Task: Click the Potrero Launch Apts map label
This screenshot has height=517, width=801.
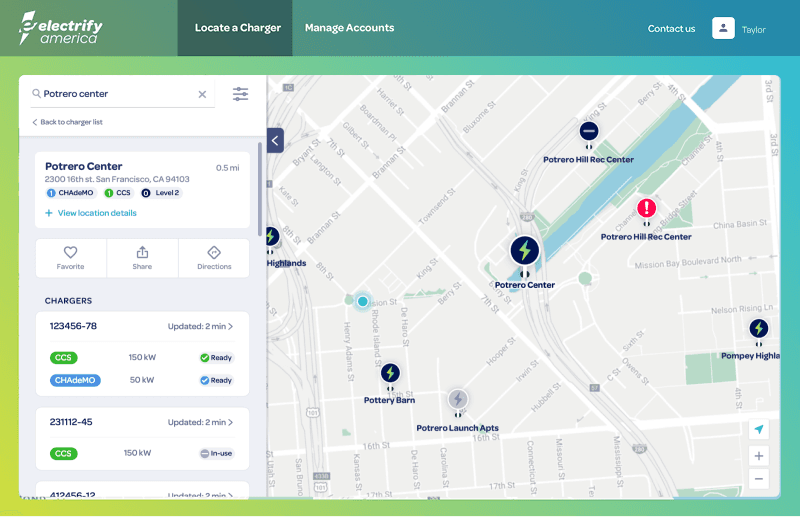Action: [457, 428]
